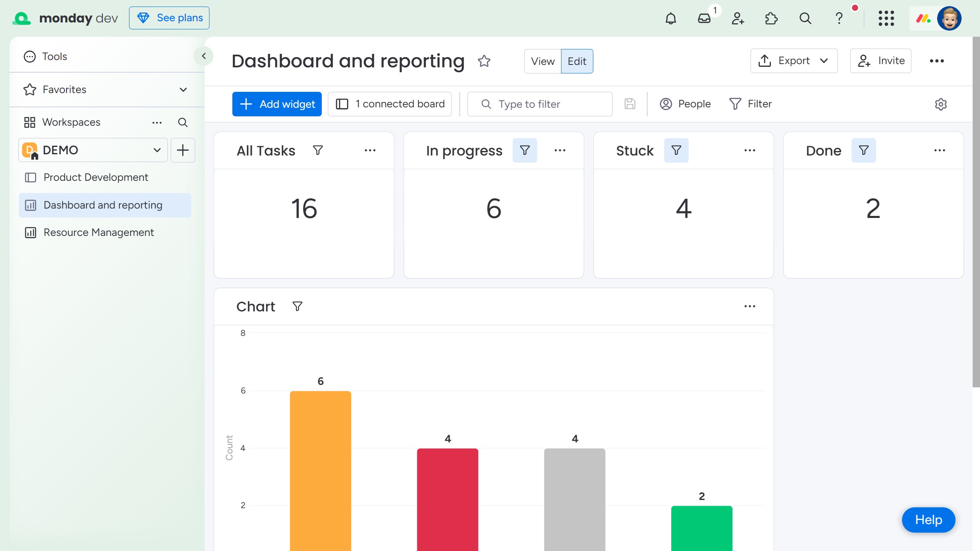This screenshot has height=551, width=980.
Task: Open the Filter button in the toolbar
Action: click(x=751, y=104)
